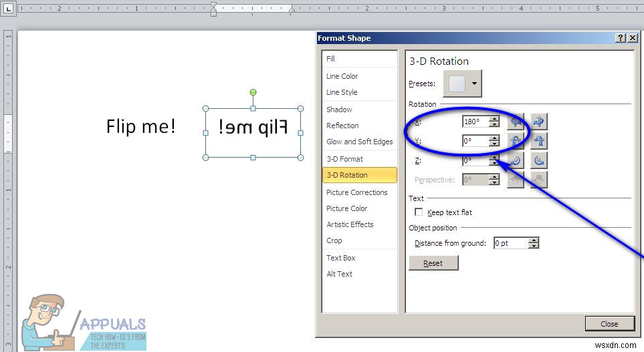Click the narrow field of view perspective button
This screenshot has height=352, width=644.
(516, 179)
